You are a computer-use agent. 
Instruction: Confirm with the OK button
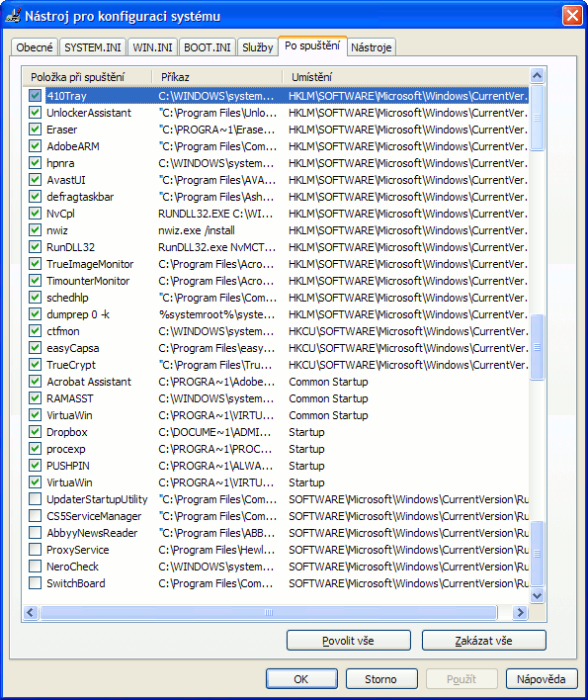click(x=301, y=679)
